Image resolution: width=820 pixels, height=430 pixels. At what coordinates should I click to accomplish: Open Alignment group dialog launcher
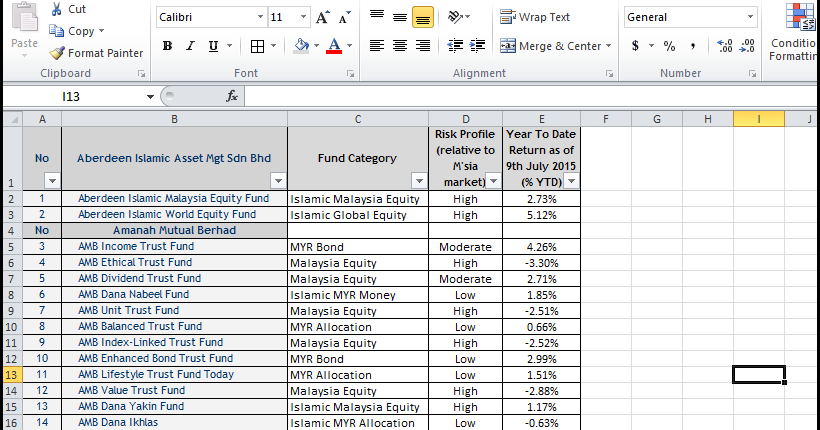609,74
